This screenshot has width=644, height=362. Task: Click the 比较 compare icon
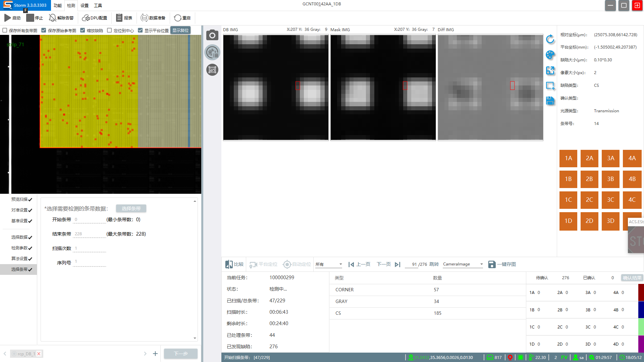pyautogui.click(x=229, y=264)
